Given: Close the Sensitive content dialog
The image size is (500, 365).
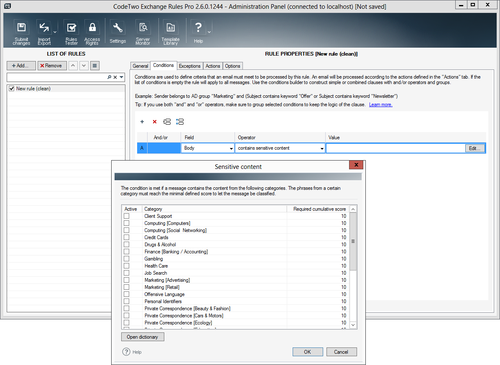Looking at the screenshot, I should (356, 165).
